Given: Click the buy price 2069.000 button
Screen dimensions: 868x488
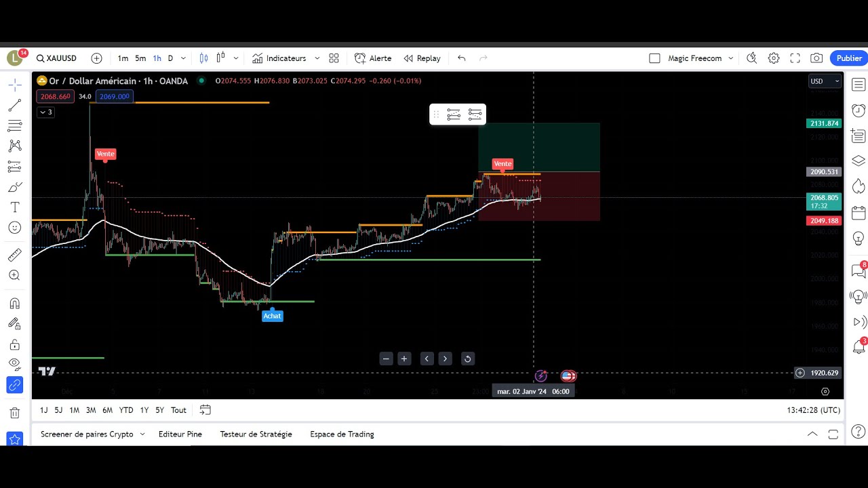Looking at the screenshot, I should click(114, 96).
